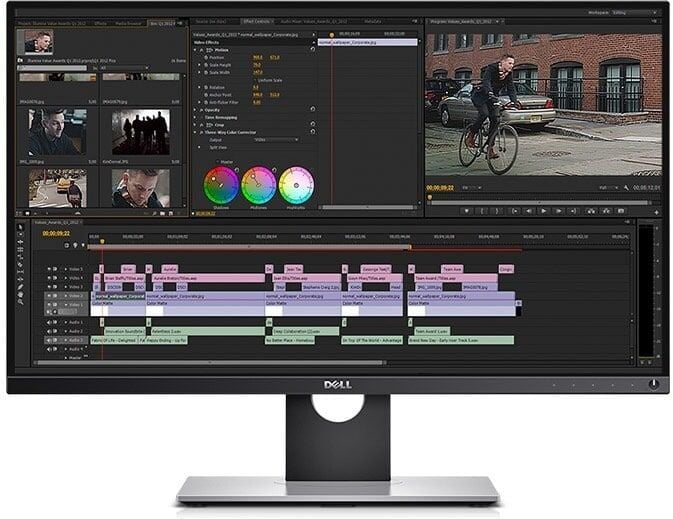
Task: Reset the Motion effect parameters
Action: (x=312, y=50)
